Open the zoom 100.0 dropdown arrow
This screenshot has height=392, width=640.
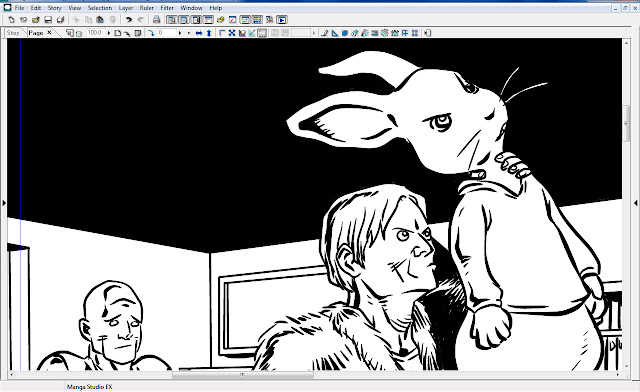(109, 33)
